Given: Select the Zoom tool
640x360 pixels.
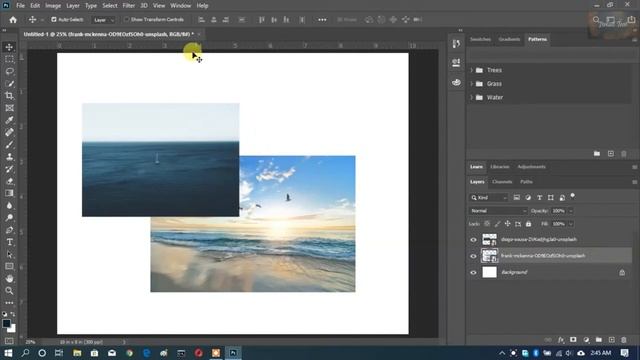Looking at the screenshot, I should [x=9, y=291].
